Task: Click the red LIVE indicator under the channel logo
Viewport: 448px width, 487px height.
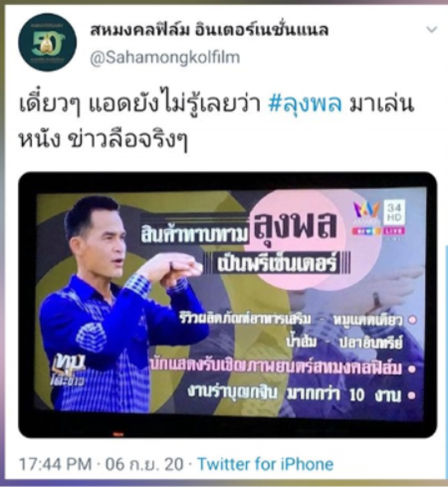Action: click(394, 231)
